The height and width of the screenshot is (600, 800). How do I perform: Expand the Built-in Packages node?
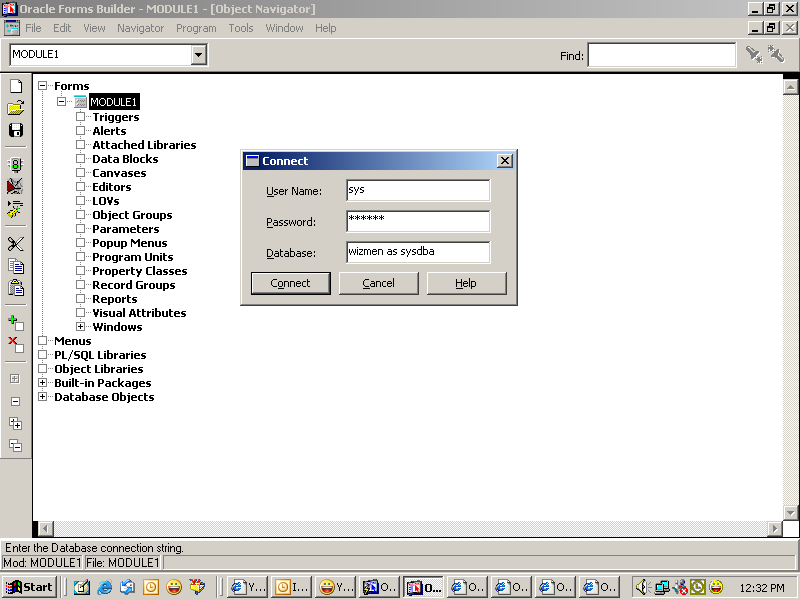(43, 383)
